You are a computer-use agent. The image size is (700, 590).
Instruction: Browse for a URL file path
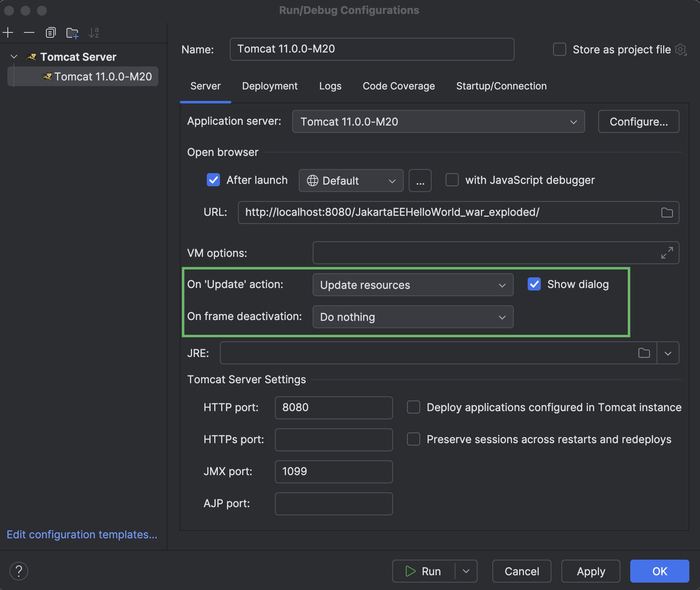click(x=667, y=213)
